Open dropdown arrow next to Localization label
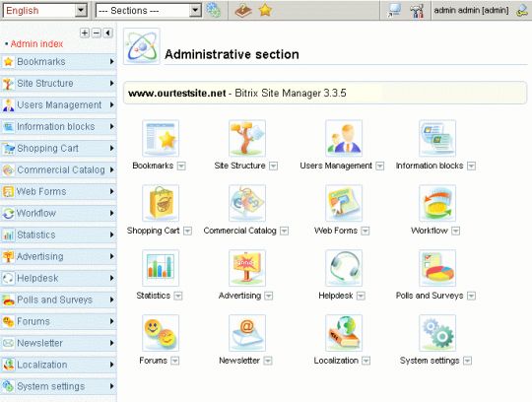This screenshot has height=402, width=532. pyautogui.click(x=366, y=361)
